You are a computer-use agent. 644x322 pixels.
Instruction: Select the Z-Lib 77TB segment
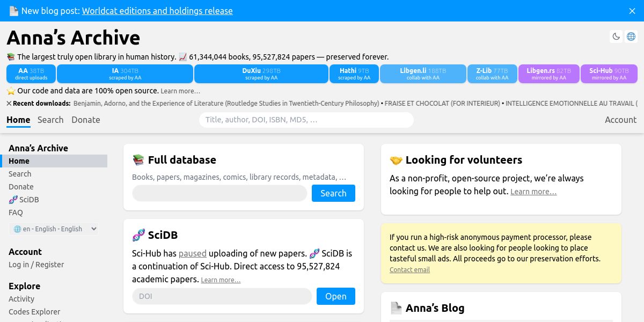pyautogui.click(x=492, y=74)
